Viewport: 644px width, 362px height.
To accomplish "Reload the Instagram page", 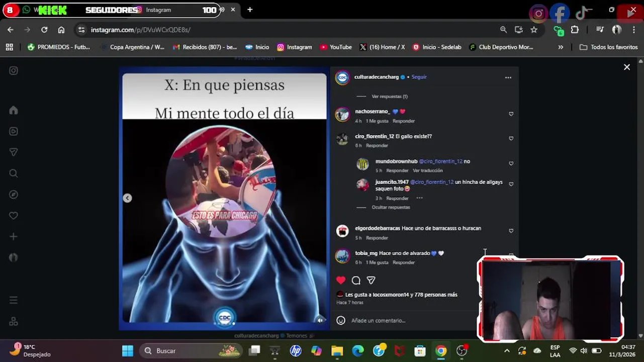I will (x=44, y=30).
